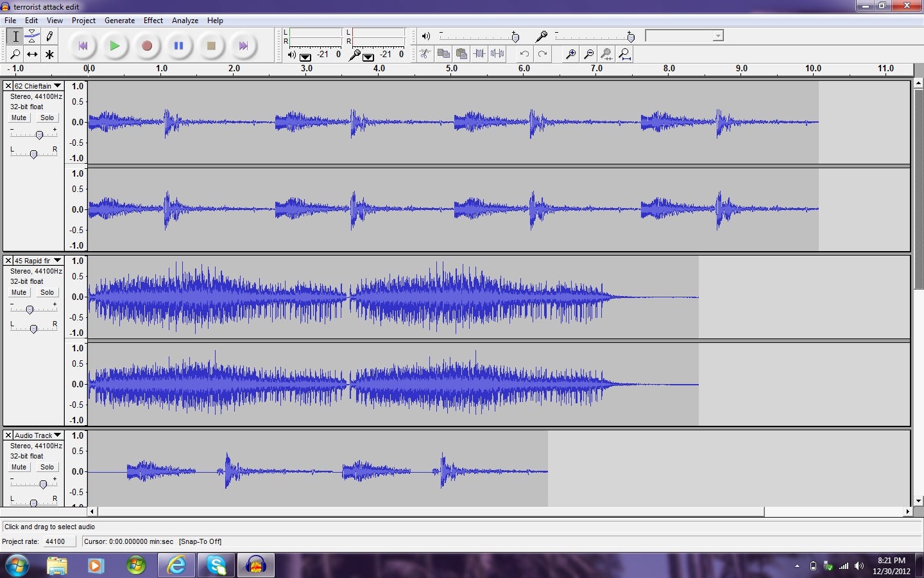This screenshot has height=578, width=924.
Task: Click Fit Project in window icon
Action: (x=624, y=54)
